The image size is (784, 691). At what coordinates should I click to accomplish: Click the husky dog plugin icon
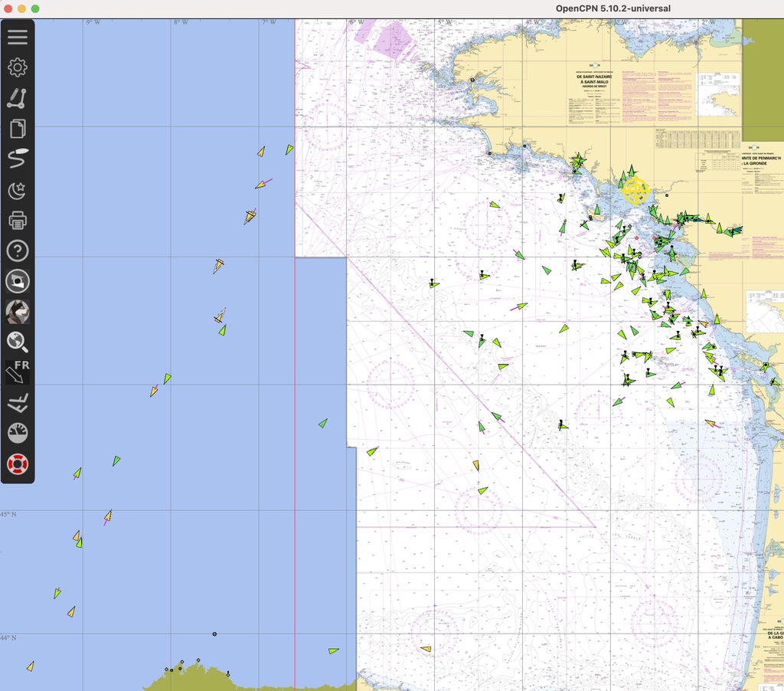[18, 312]
